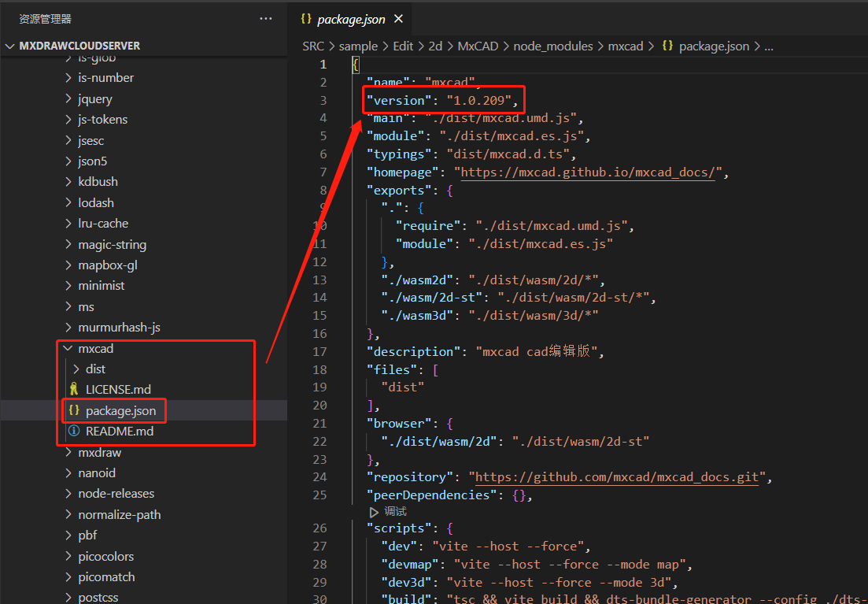Select the package.json tab

click(x=350, y=19)
